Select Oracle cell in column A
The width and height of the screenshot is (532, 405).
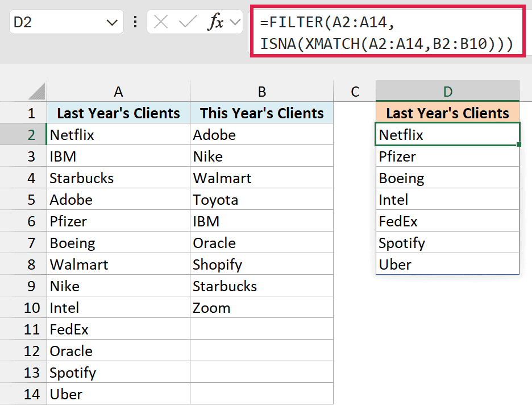tap(118, 351)
